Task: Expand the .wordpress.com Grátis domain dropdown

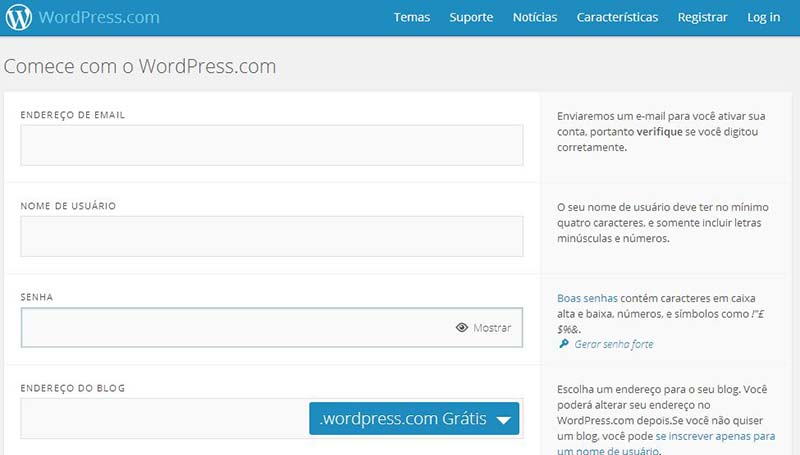Action: [414, 419]
